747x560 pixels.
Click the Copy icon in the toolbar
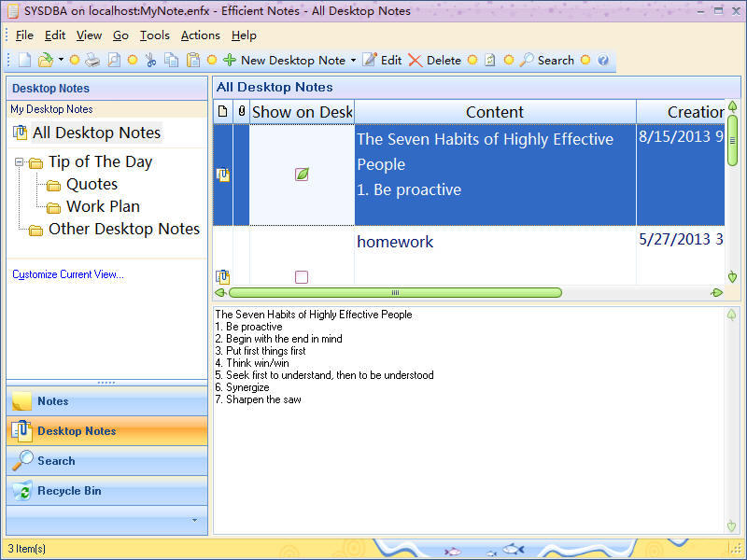pyautogui.click(x=172, y=60)
